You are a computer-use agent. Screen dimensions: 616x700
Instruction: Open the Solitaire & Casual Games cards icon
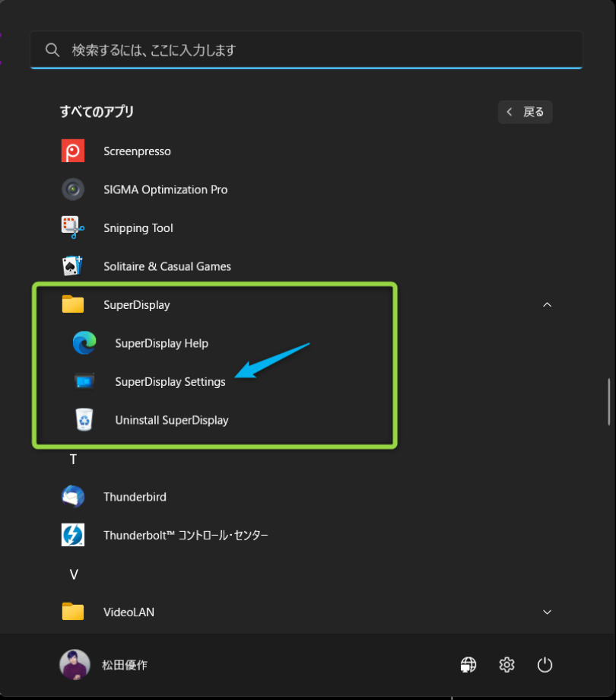73,266
